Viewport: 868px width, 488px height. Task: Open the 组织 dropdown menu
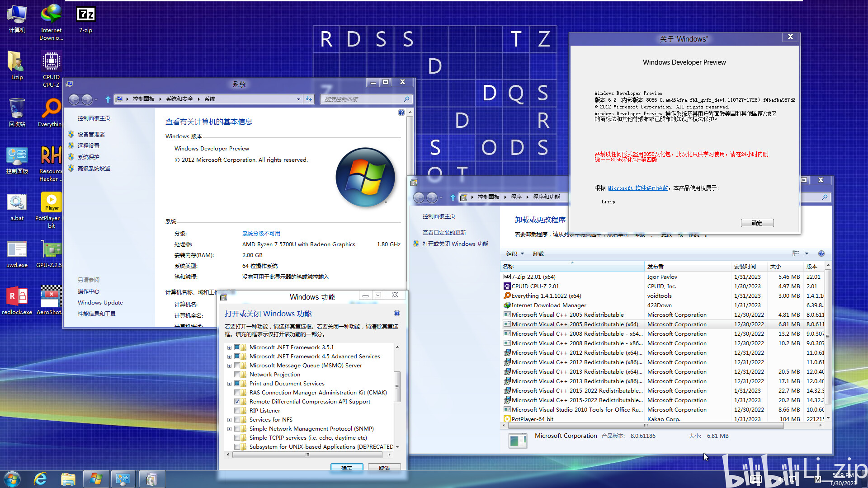pyautogui.click(x=515, y=253)
